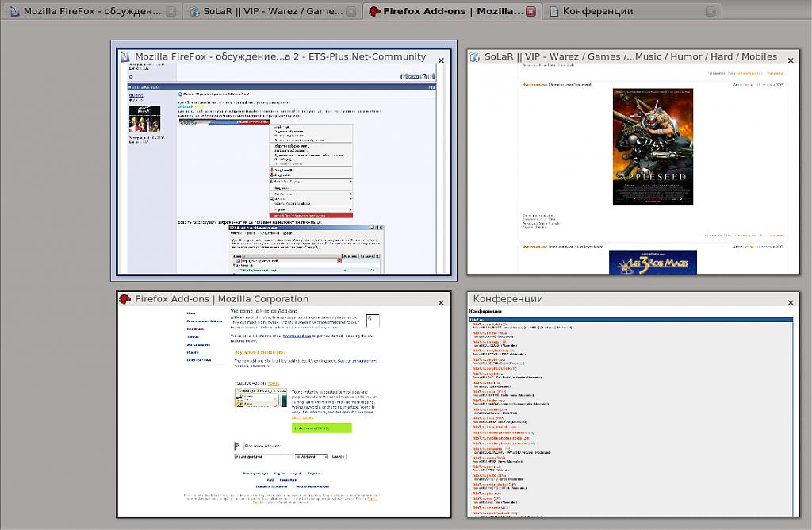Click favicon in SoLaR preview title
Image resolution: width=812 pixels, height=530 pixels.
coord(475,57)
